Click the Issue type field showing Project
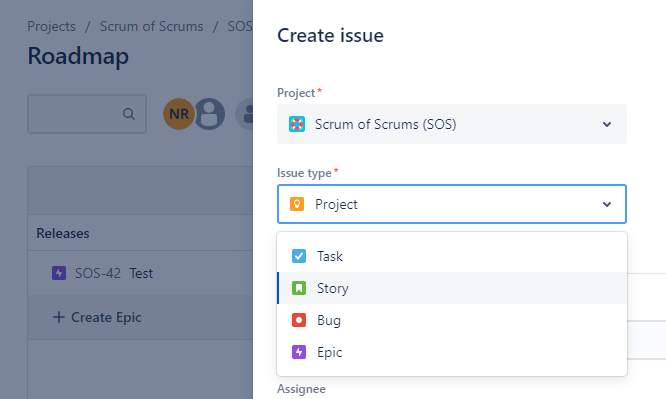 pos(452,204)
